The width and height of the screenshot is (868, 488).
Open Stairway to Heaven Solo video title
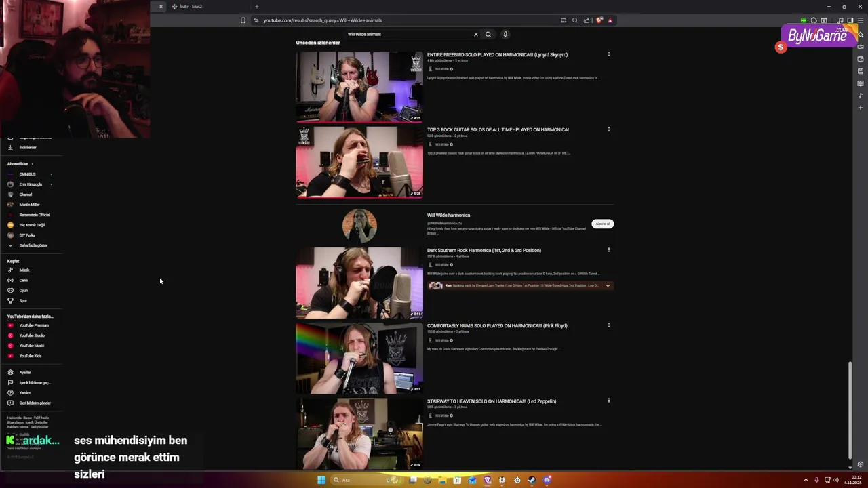492,401
